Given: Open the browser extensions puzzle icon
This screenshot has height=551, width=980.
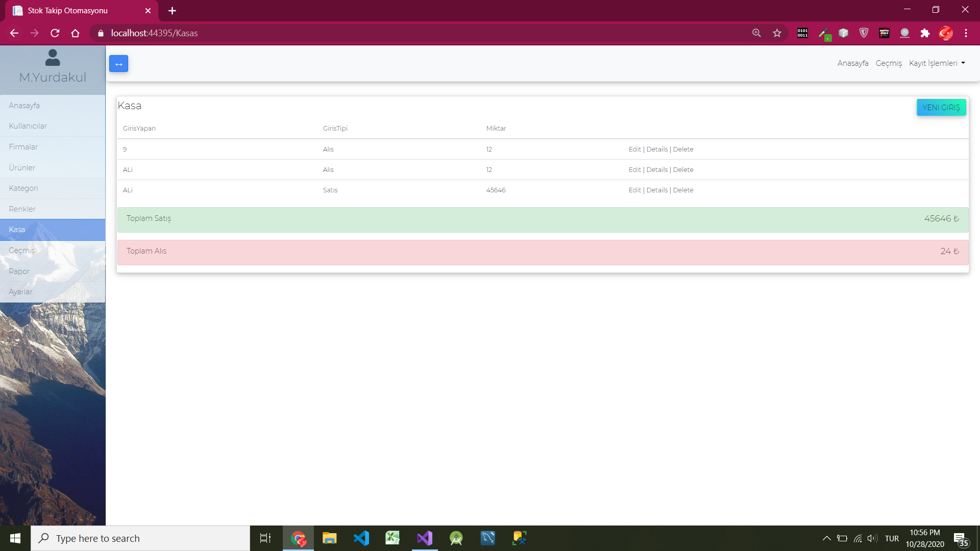Looking at the screenshot, I should click(925, 33).
